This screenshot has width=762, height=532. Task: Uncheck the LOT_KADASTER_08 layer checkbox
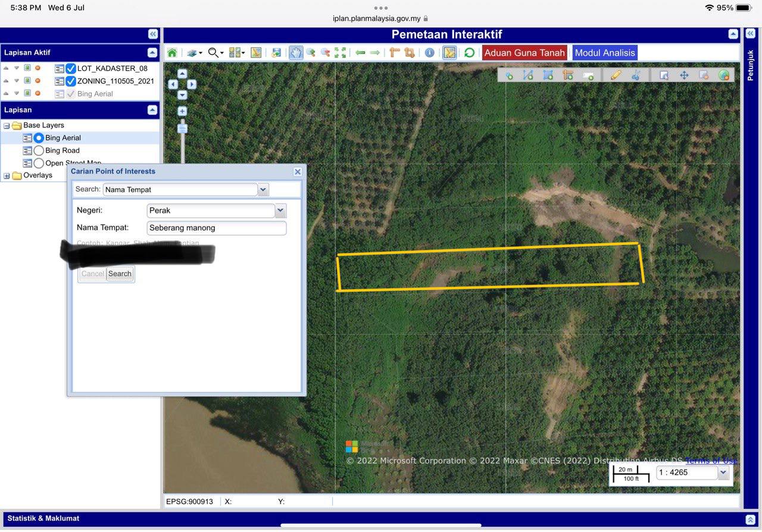[x=71, y=68]
